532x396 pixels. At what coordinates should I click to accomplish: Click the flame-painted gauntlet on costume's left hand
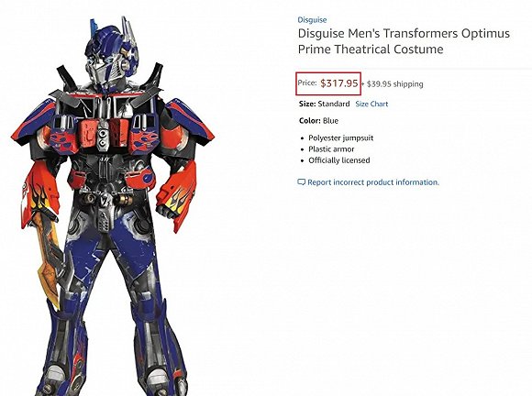pos(178,197)
